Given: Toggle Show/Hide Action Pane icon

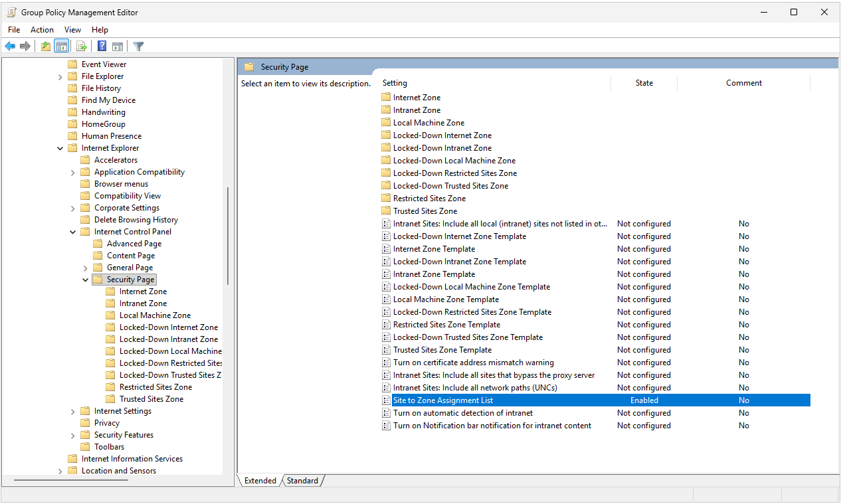Looking at the screenshot, I should [x=118, y=46].
